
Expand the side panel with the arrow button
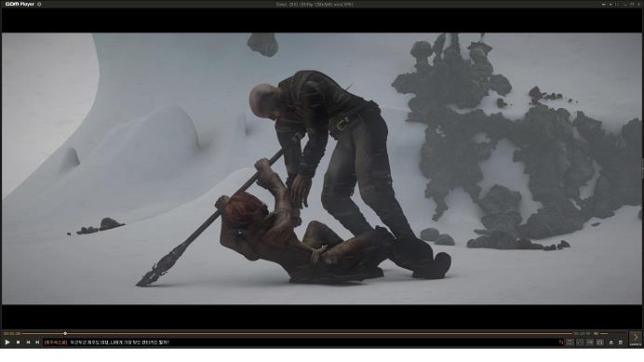(636, 339)
